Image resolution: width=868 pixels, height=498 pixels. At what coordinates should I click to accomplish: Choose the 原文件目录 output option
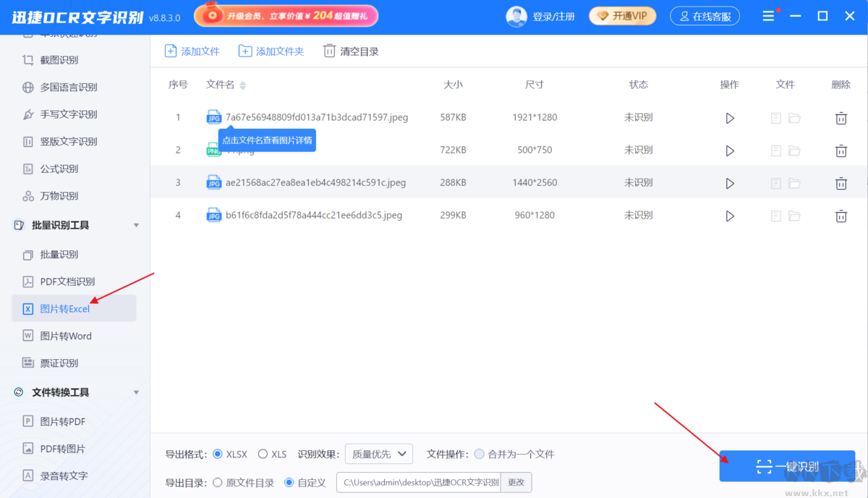coord(217,482)
